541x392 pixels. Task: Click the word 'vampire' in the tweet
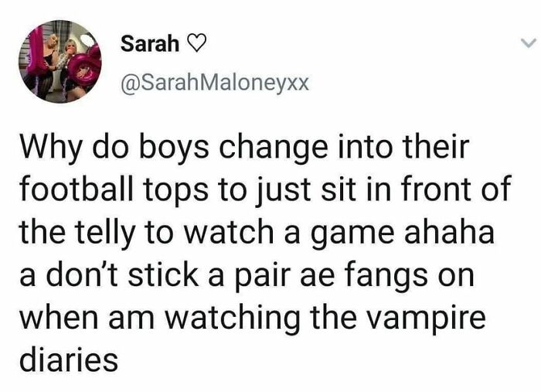click(x=425, y=318)
